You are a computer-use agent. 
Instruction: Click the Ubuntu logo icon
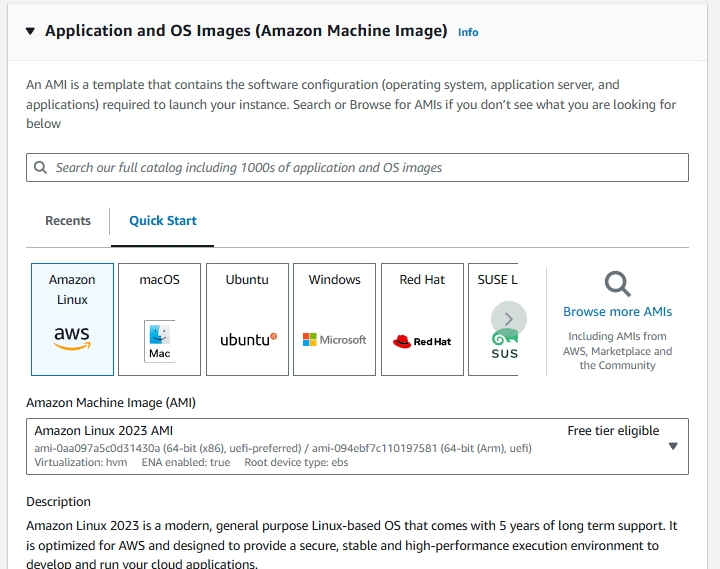[248, 340]
